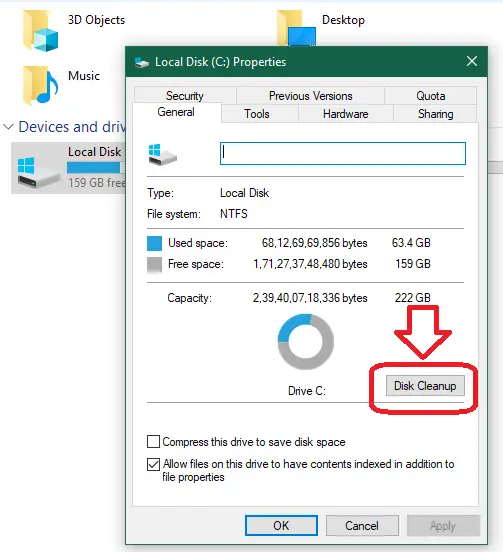Enable Compress this drive to save disk space
The width and height of the screenshot is (503, 552).
(153, 441)
